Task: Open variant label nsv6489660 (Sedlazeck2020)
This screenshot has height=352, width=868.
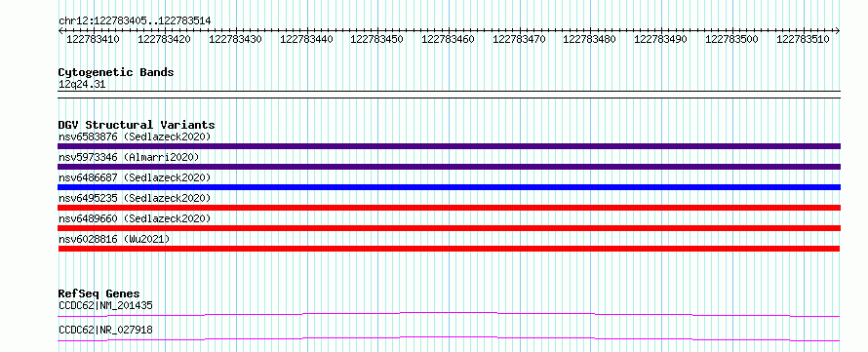Action: (135, 218)
